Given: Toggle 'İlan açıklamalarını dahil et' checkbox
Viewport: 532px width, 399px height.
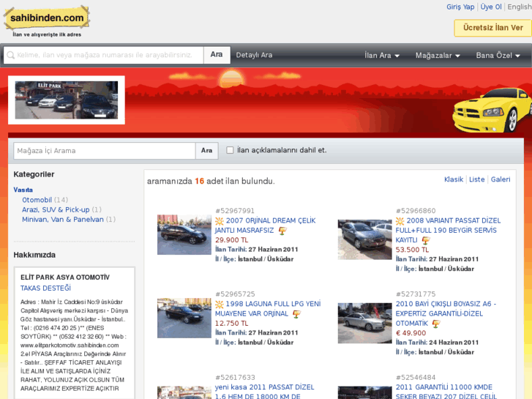Looking at the screenshot, I should coord(230,150).
